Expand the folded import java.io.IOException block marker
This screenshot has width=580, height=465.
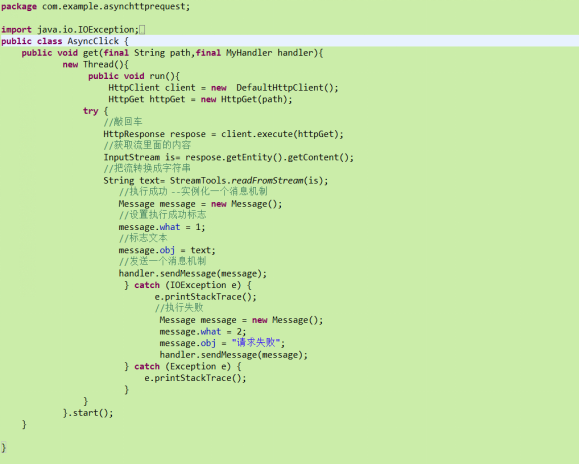(142, 30)
